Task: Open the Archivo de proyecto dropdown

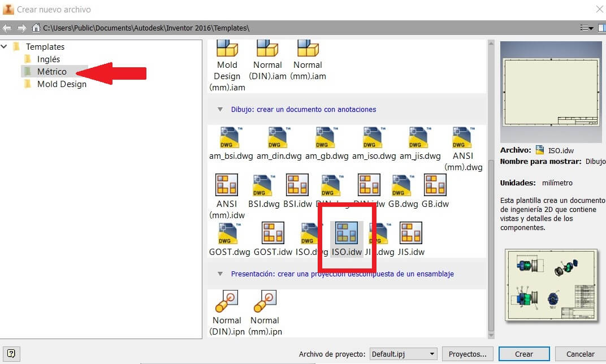Action: [x=404, y=354]
